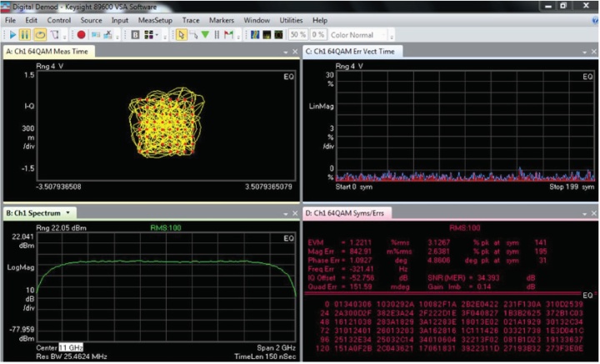
Task: Open the first toolbar overflow chevron
Action: (x=65, y=37)
